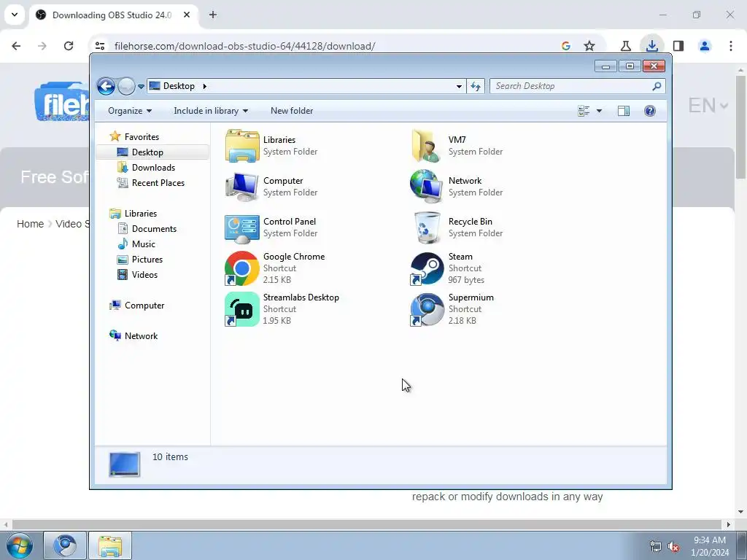
Task: Click Libraries header in navigation pane
Action: click(x=141, y=214)
